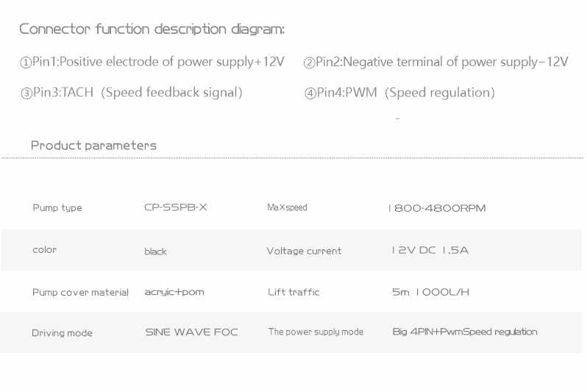Click the 12V DC 1.5A value
587x392 pixels.
tap(430, 250)
